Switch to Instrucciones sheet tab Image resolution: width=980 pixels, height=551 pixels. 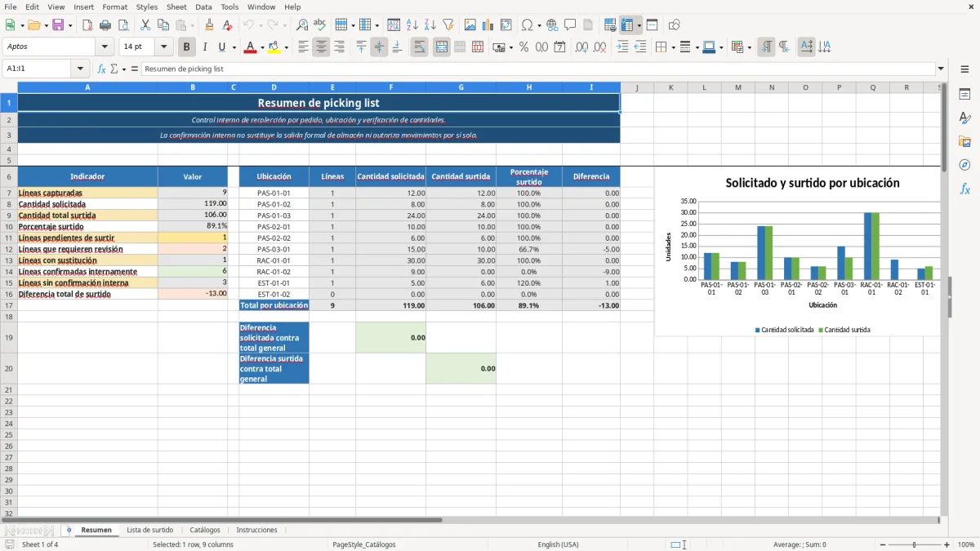pos(256,530)
